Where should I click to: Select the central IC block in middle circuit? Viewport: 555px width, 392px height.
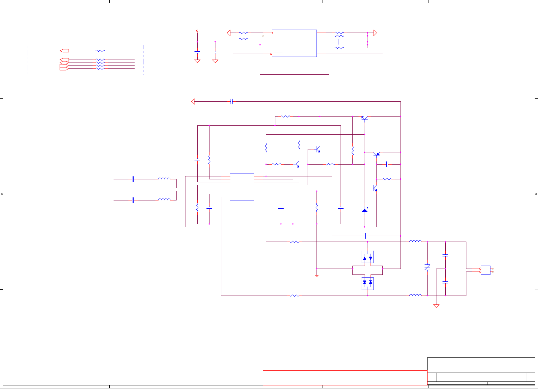(x=242, y=187)
